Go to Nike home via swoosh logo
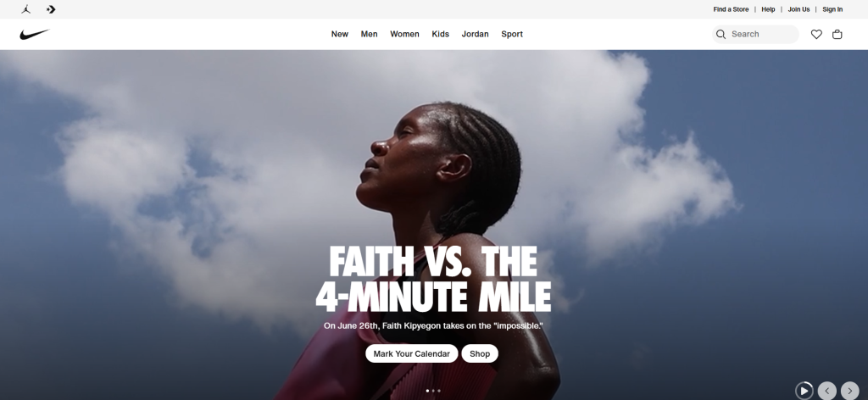The image size is (868, 400). click(35, 34)
